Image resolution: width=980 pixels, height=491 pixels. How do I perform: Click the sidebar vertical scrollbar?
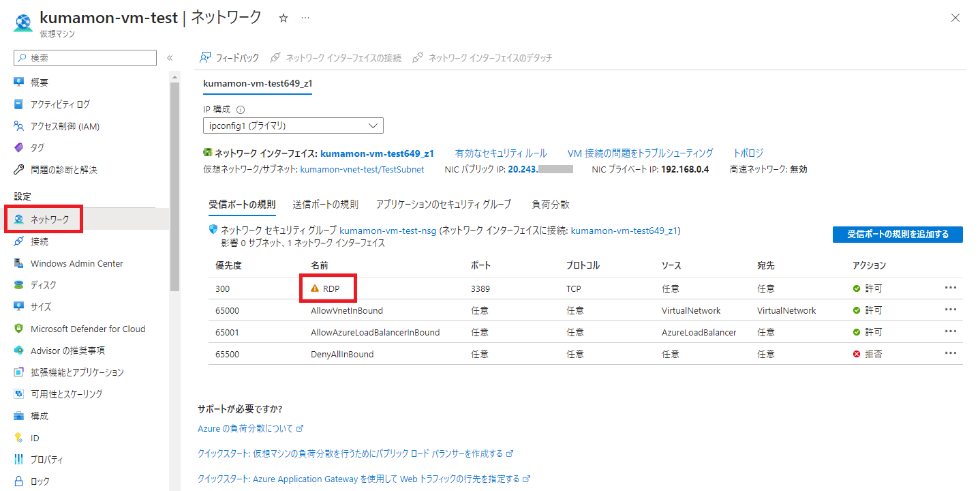click(x=174, y=184)
